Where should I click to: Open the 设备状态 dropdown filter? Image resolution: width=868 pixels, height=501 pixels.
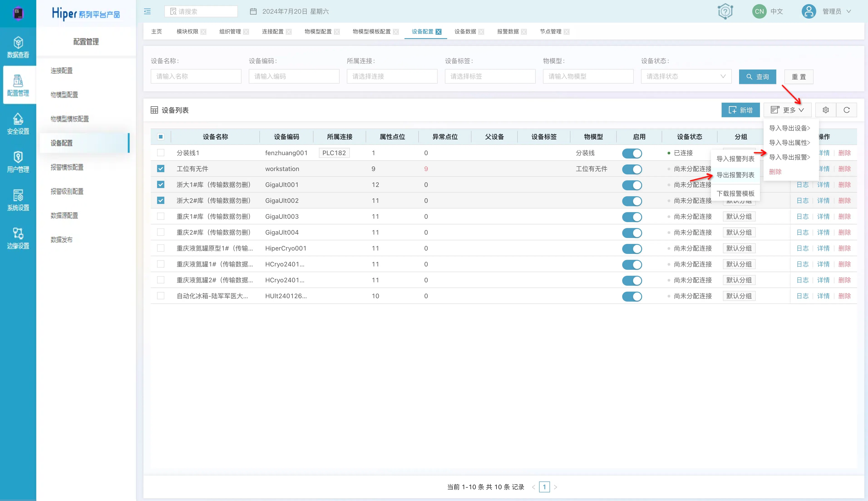(x=686, y=76)
